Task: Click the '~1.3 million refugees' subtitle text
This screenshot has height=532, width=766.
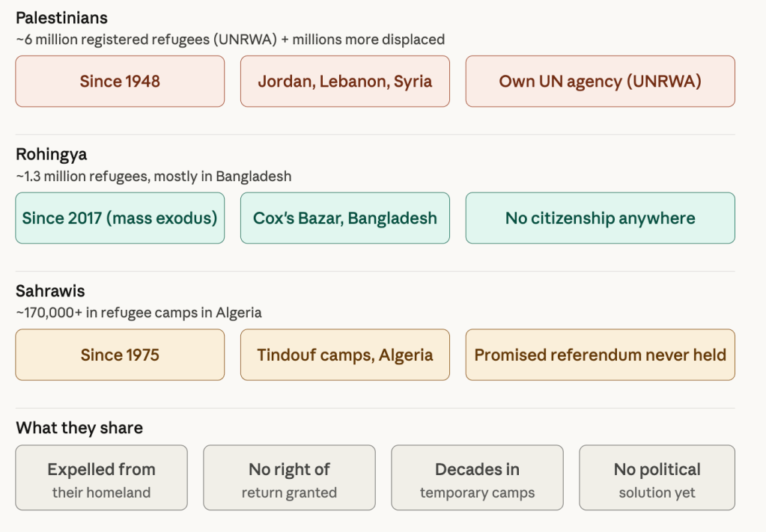Action: coord(153,177)
